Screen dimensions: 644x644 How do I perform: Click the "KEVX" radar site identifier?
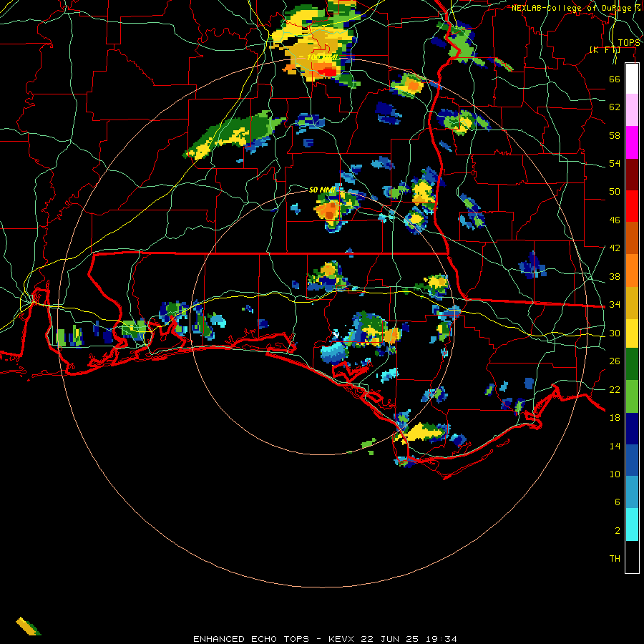click(341, 639)
